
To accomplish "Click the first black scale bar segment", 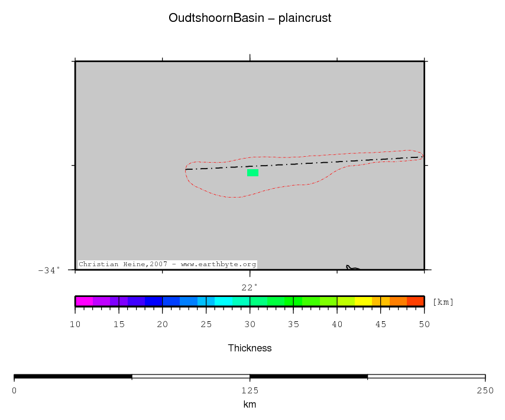I will (x=72, y=376).
